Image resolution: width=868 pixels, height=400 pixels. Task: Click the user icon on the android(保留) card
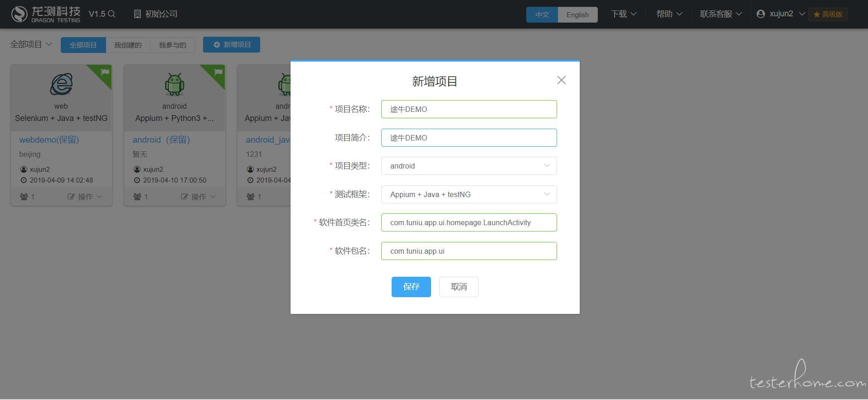point(137,169)
